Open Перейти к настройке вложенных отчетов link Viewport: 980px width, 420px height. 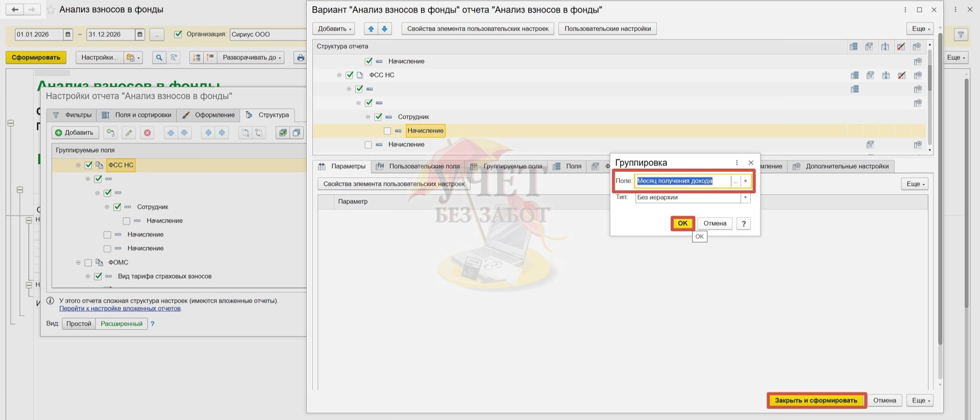(x=120, y=309)
